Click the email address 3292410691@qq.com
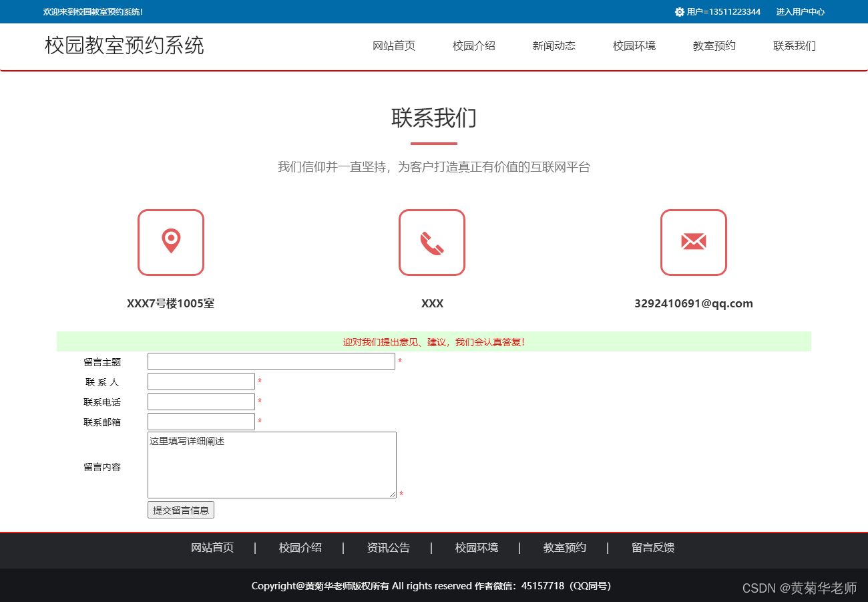868x602 pixels. point(694,303)
